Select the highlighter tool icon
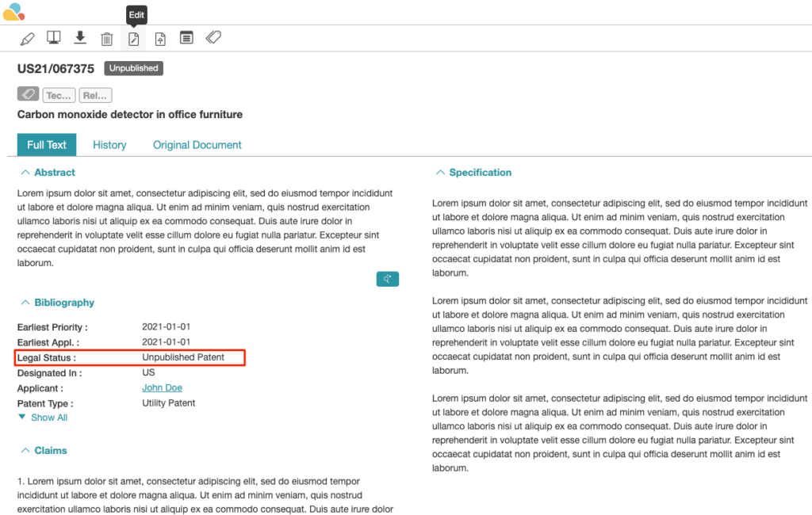Viewport: 812px width, 515px height. click(x=28, y=38)
